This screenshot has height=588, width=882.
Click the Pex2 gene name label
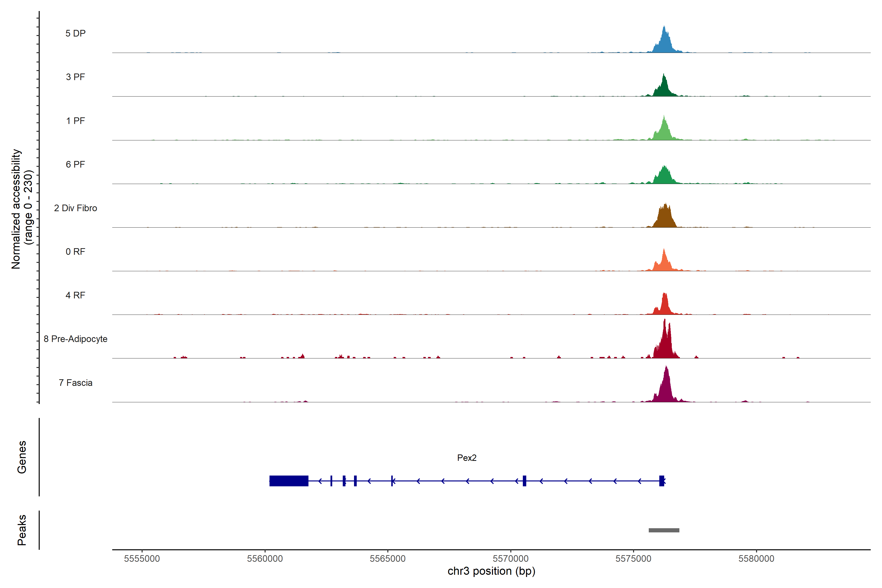pyautogui.click(x=466, y=457)
